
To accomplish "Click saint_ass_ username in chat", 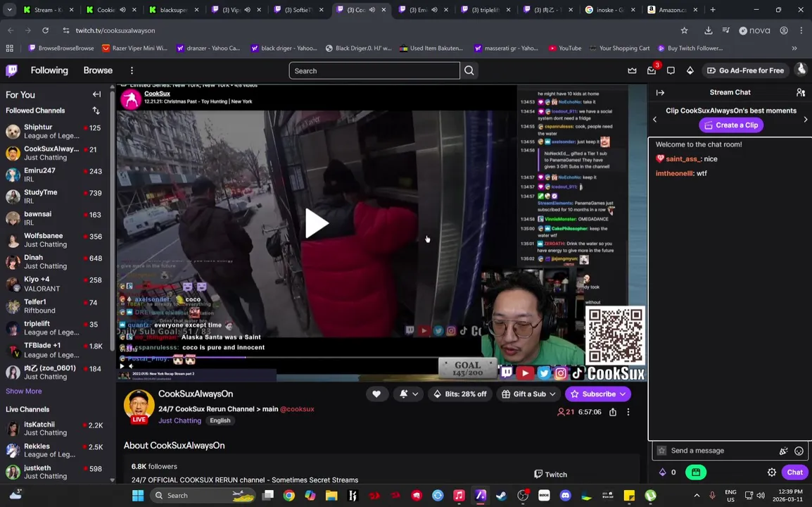I will (x=683, y=159).
